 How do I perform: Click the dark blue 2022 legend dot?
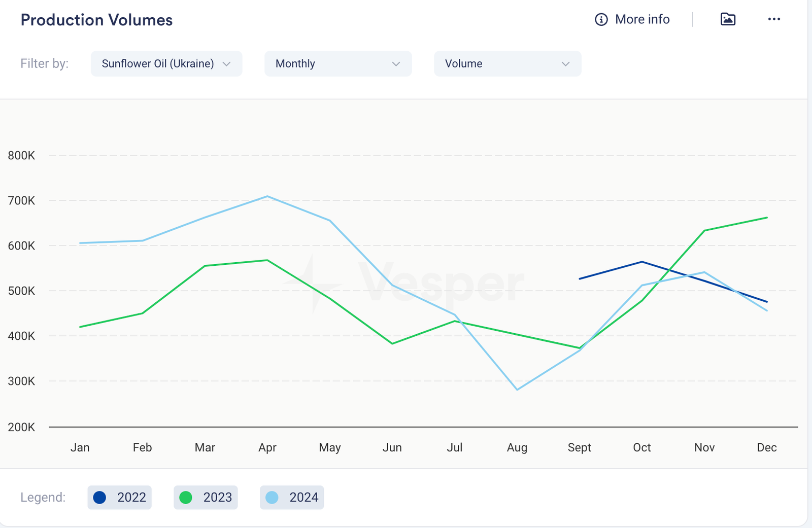[100, 498]
